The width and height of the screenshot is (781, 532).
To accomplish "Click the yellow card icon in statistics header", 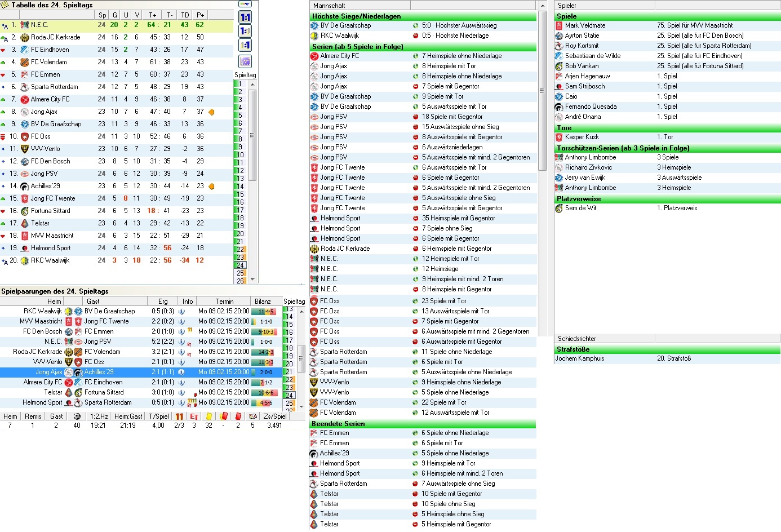I will 208,416.
